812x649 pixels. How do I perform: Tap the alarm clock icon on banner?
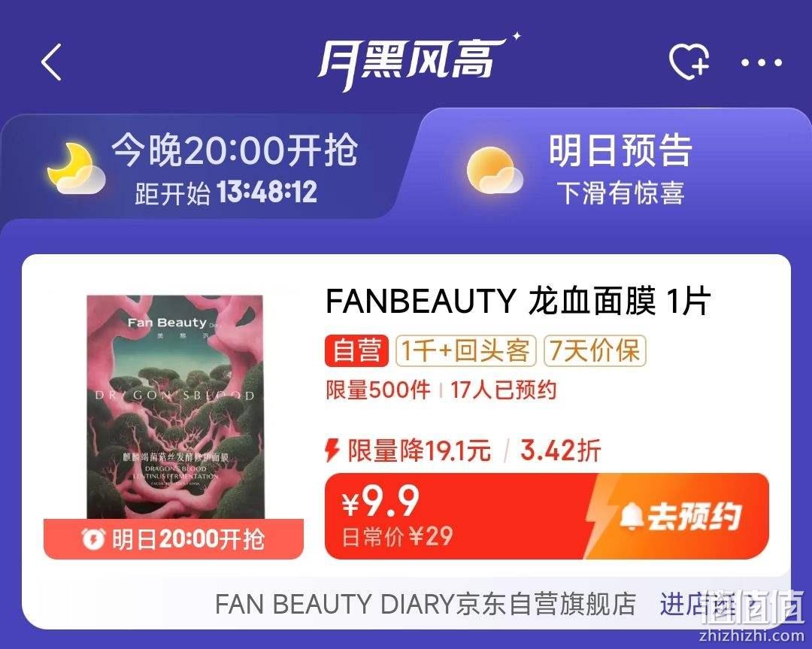point(94,539)
